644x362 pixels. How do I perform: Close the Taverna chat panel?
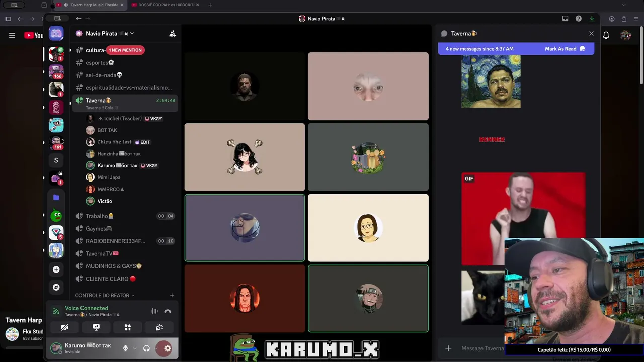(x=591, y=33)
